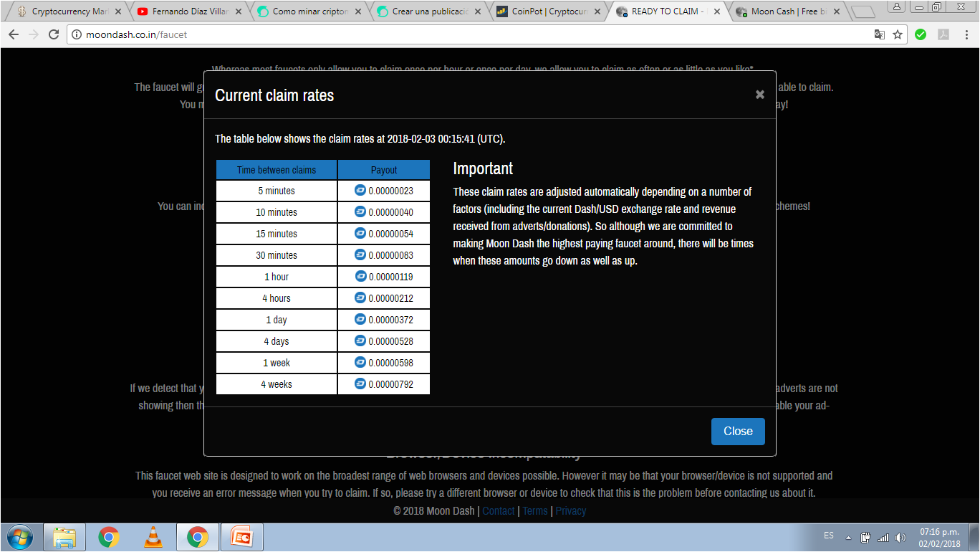Open the Contact link in the footer
The height and width of the screenshot is (552, 980).
499,511
